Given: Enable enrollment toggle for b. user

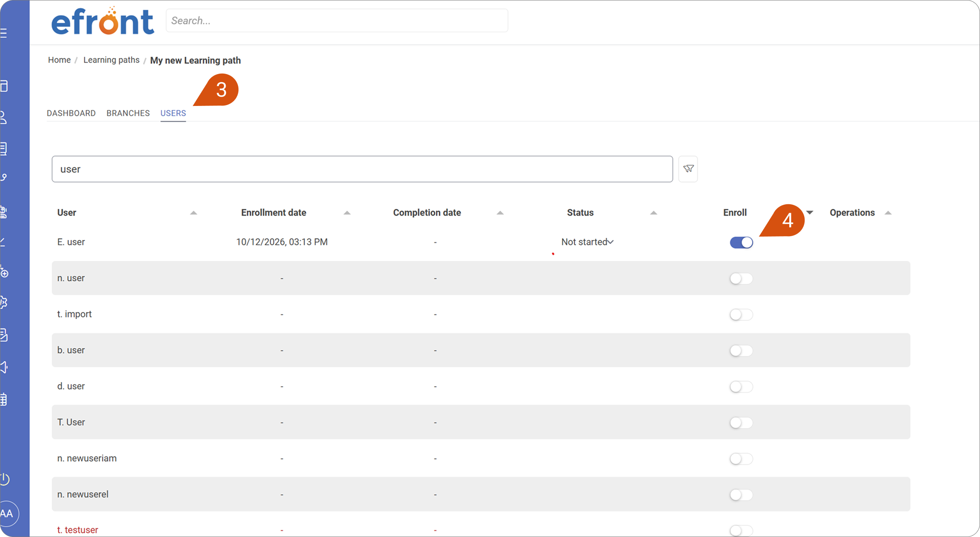Looking at the screenshot, I should [741, 351].
